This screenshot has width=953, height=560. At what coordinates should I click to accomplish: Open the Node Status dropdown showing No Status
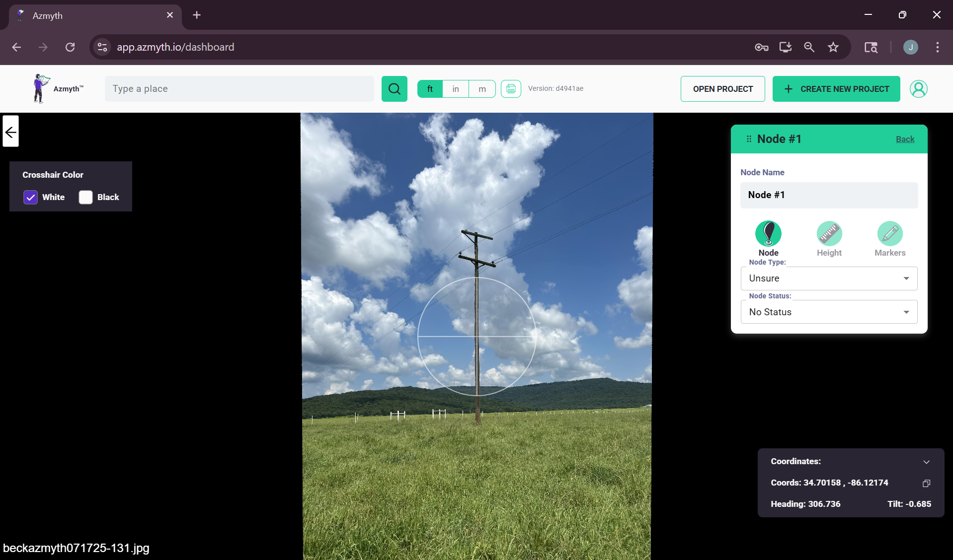point(829,312)
